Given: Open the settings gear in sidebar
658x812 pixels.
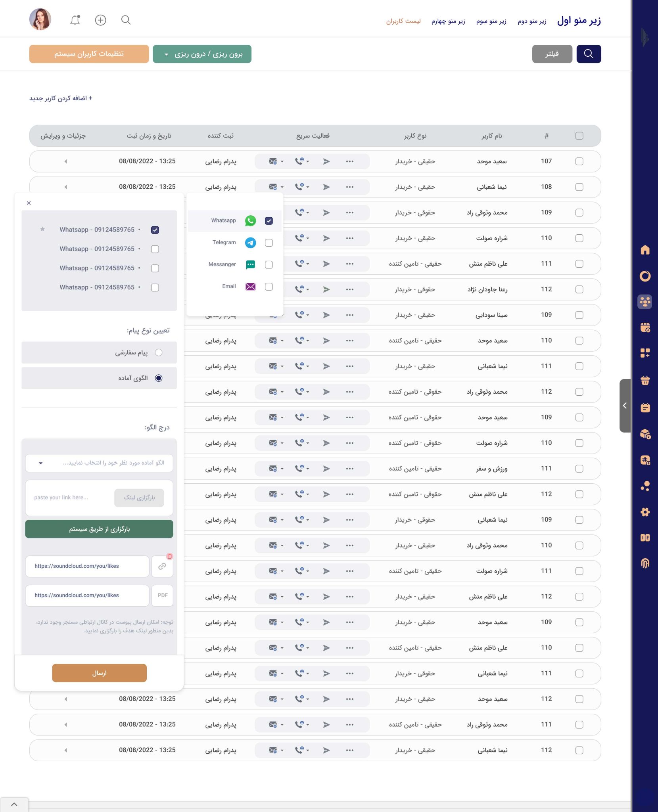Looking at the screenshot, I should [645, 512].
